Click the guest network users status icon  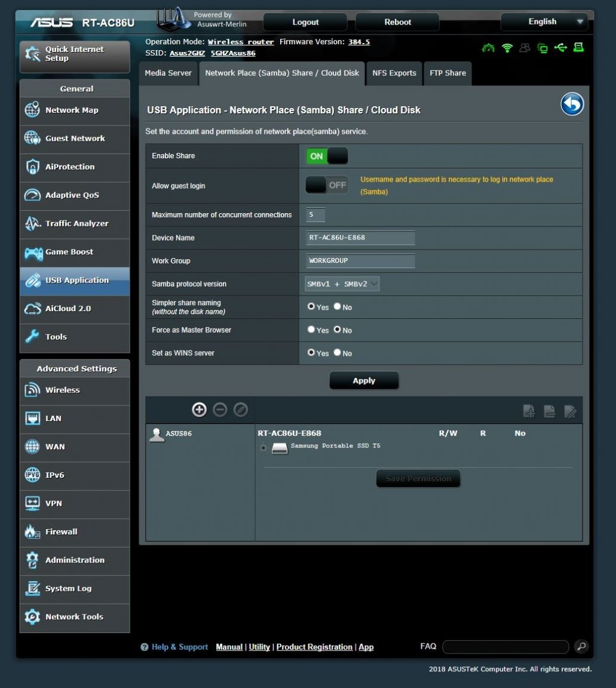point(525,48)
